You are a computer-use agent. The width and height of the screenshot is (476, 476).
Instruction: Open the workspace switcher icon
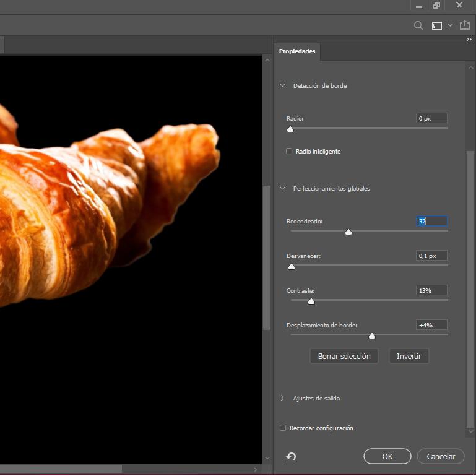437,25
